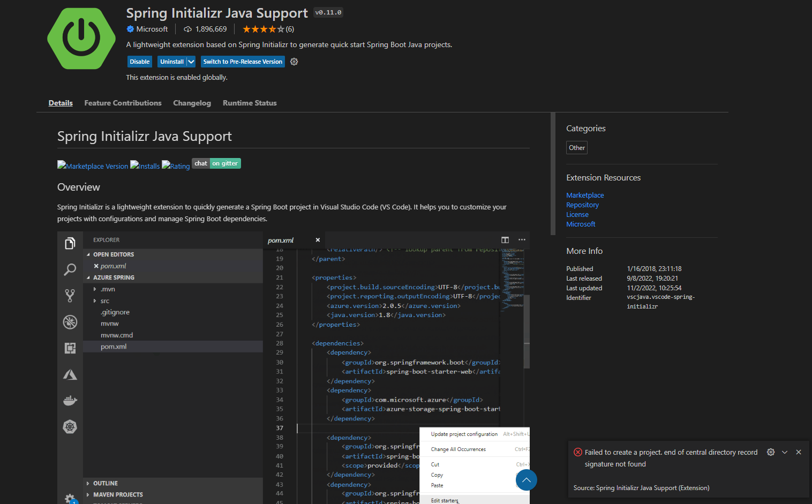Click Switch to Pre-Release Version
The width and height of the screenshot is (812, 504).
coord(243,62)
